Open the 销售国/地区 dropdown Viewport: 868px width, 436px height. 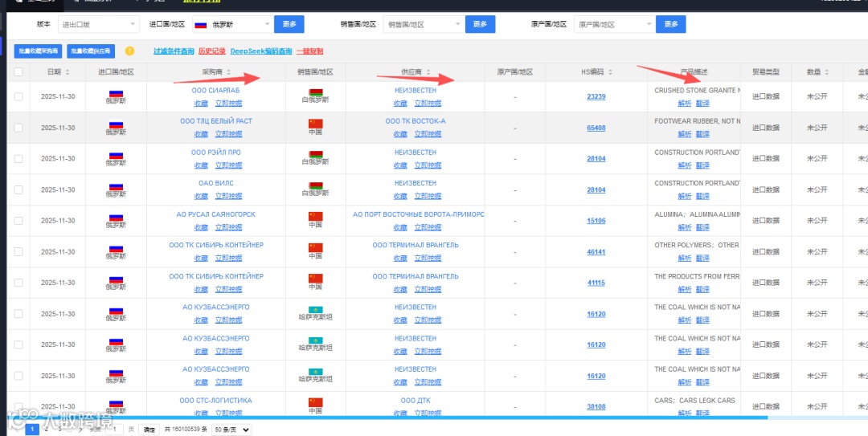pyautogui.click(x=424, y=24)
